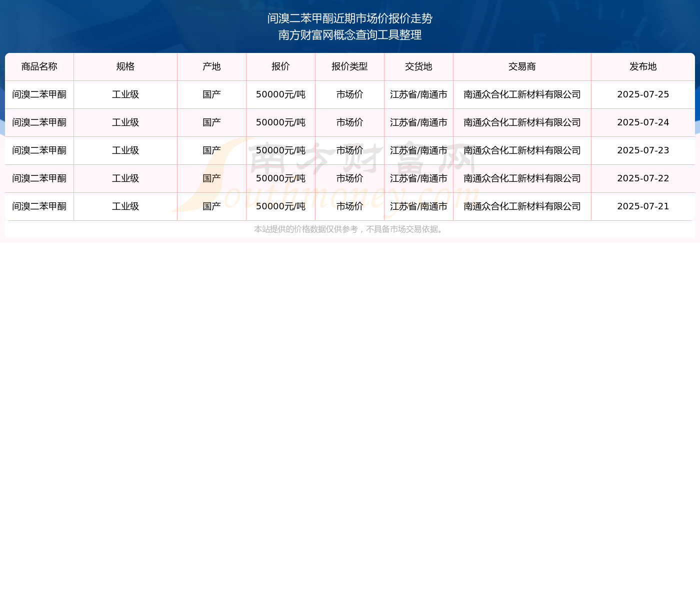Click 间溴二苯甲酮 in the 2025-07-21 row
Viewport: 700px width, 602px height.
(39, 206)
